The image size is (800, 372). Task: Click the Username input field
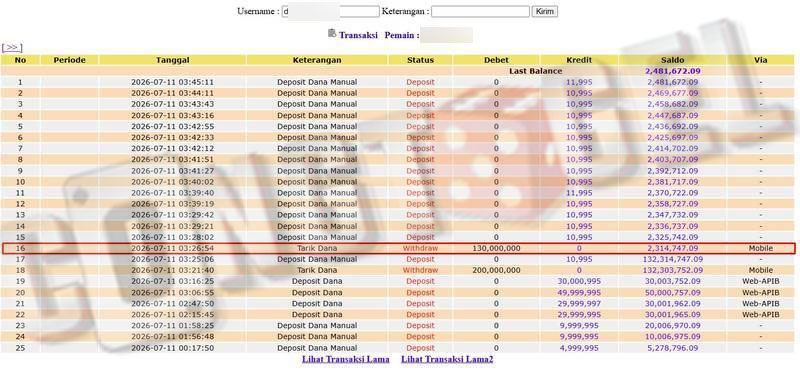331,11
